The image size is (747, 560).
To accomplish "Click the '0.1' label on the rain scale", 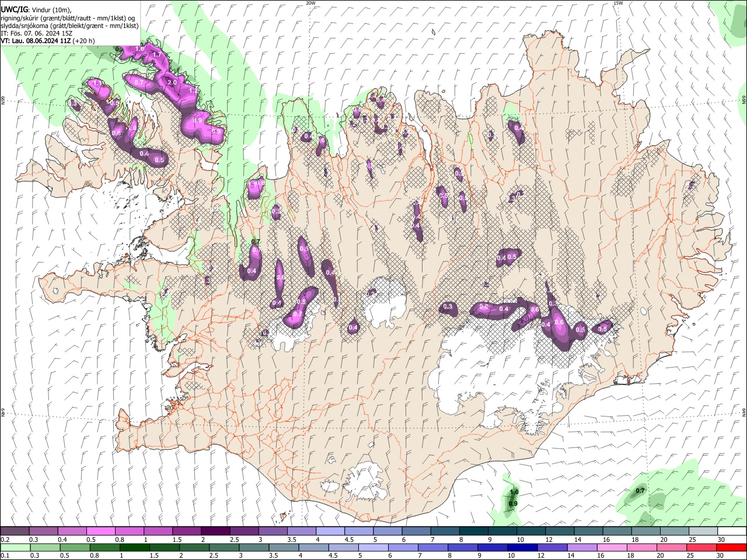I will coord(5,556).
